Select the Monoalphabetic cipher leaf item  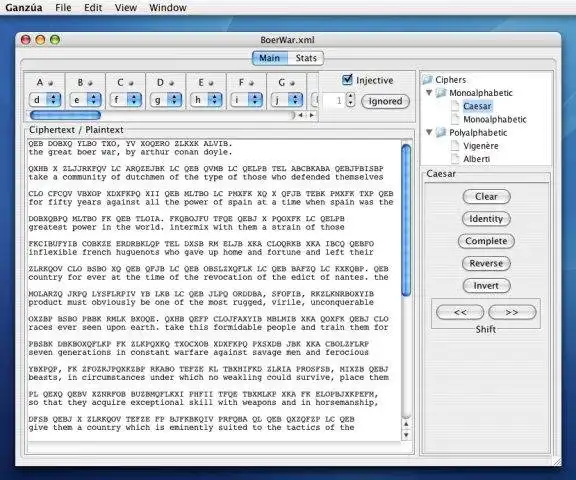pos(494,119)
